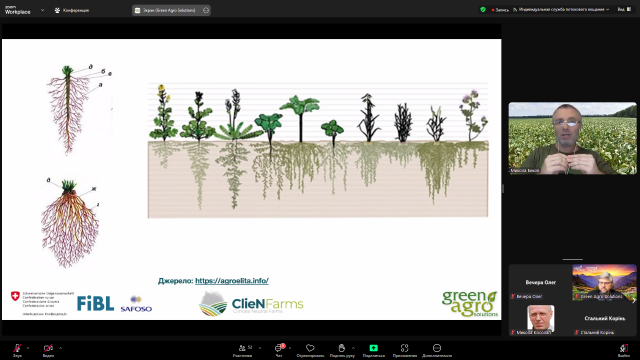The height and width of the screenshot is (360, 640).
Task: Click the Zoom Workplace logo
Action: 18,10
